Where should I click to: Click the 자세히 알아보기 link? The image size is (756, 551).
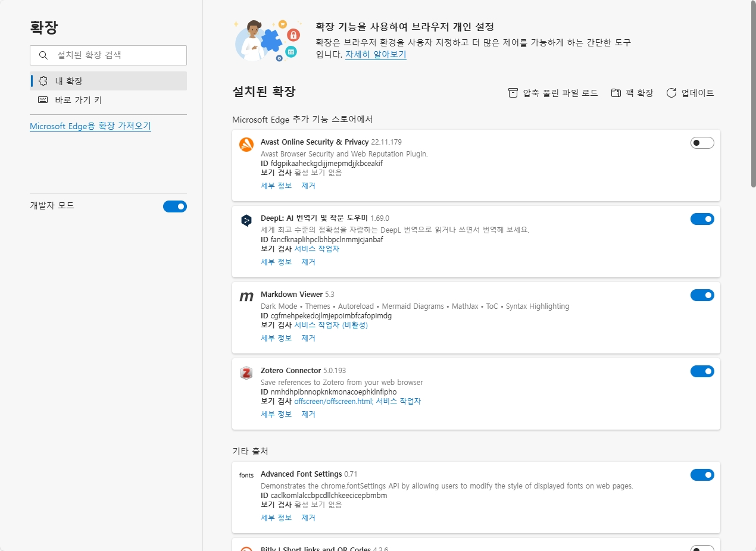click(376, 54)
